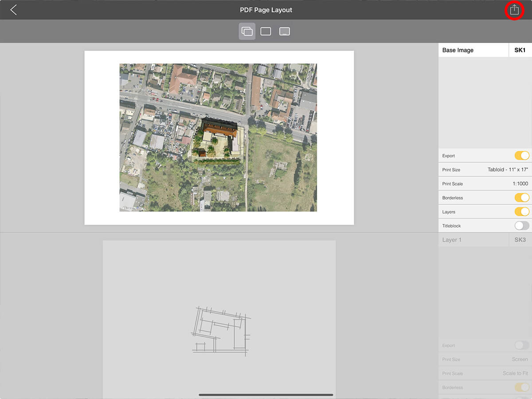Open Layer 1 Print Size Screen option

click(520, 360)
